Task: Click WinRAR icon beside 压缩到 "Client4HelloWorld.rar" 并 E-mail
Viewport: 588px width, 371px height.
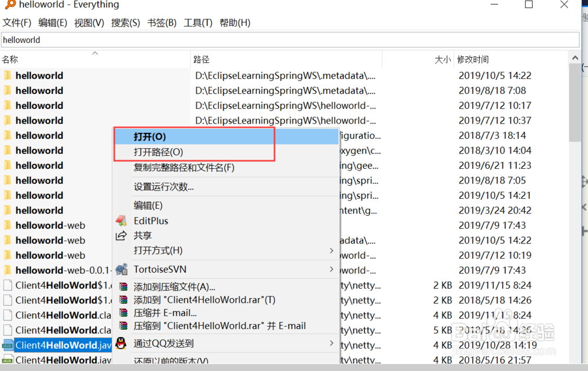Action: click(123, 325)
